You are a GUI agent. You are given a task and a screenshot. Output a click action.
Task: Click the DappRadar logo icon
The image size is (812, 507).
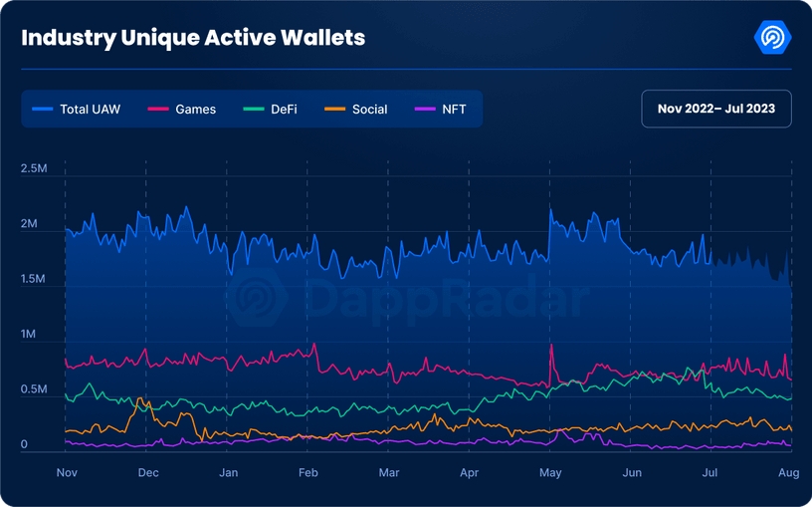pyautogui.click(x=772, y=38)
